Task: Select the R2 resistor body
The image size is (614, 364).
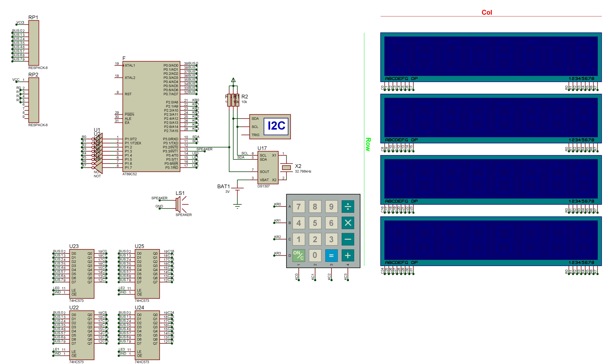Action: (x=237, y=100)
